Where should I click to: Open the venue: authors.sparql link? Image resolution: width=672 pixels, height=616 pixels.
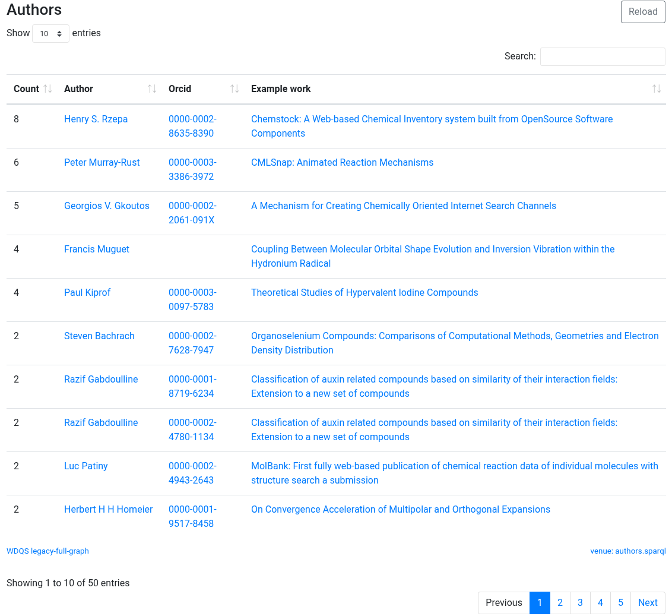click(628, 551)
